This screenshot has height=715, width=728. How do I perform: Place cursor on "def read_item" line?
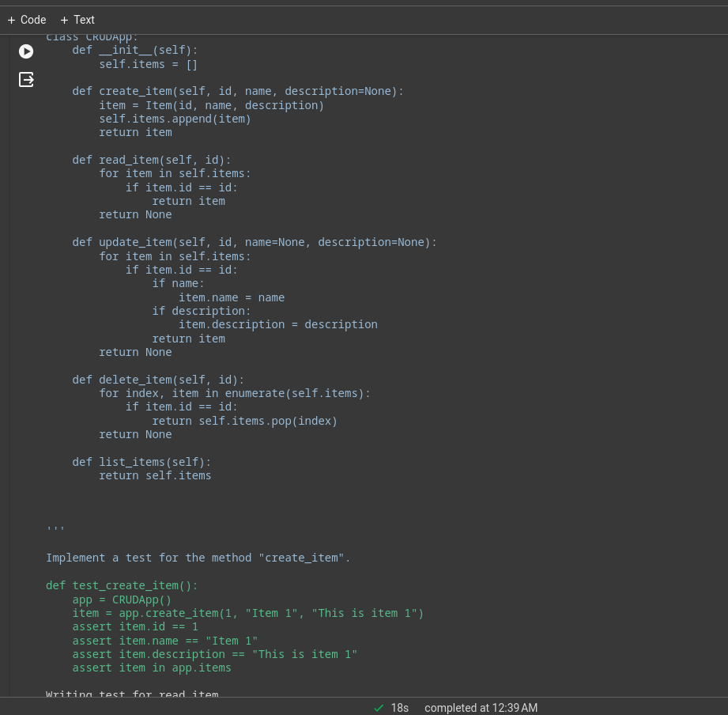point(151,160)
